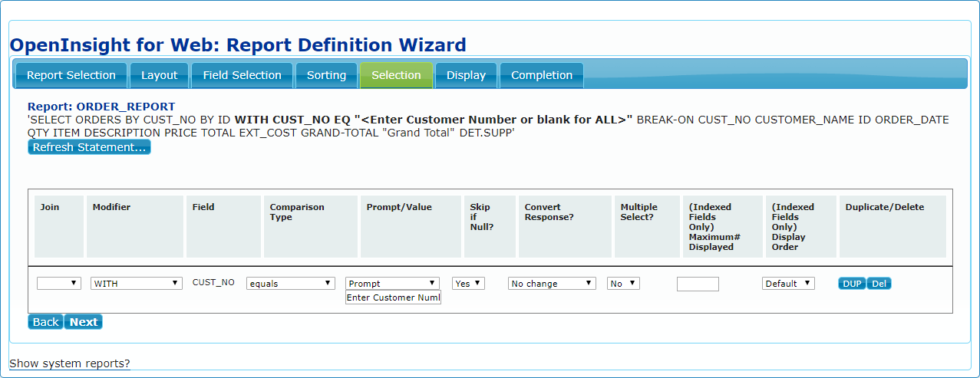Image resolution: width=980 pixels, height=378 pixels.
Task: Expand the Join dropdown
Action: (x=59, y=283)
